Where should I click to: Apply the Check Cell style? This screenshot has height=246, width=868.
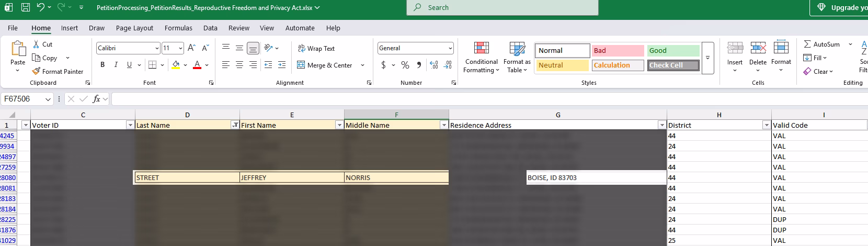pos(673,65)
